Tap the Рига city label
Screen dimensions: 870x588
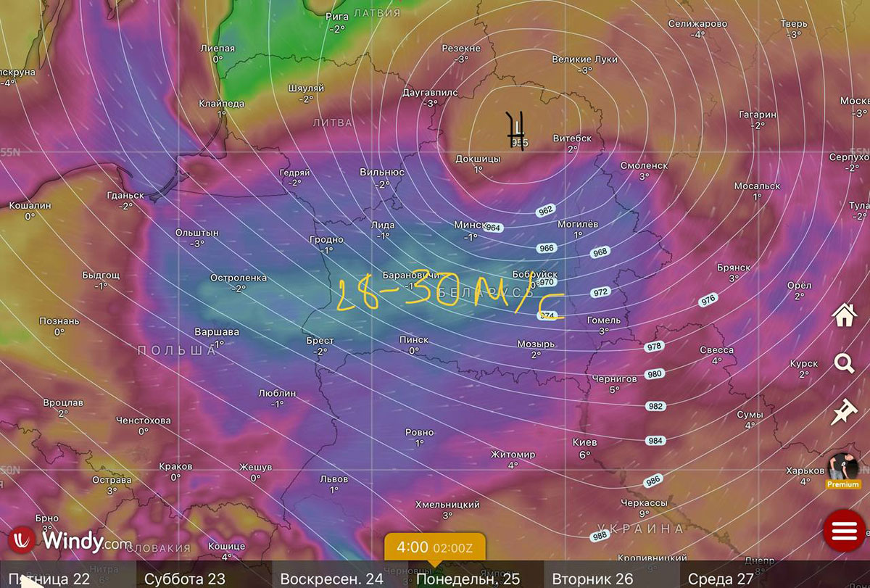(x=338, y=17)
